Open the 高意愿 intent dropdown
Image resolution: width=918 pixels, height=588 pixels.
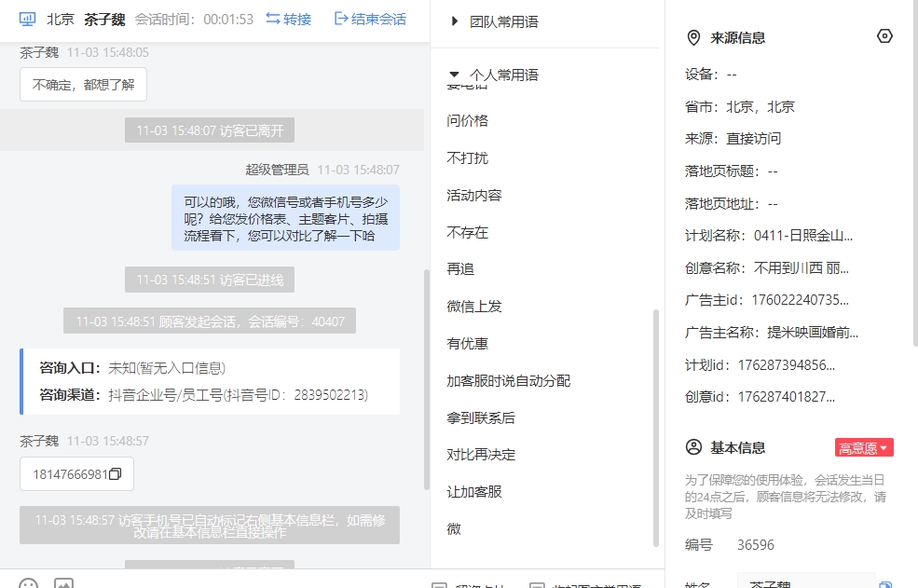tap(864, 448)
